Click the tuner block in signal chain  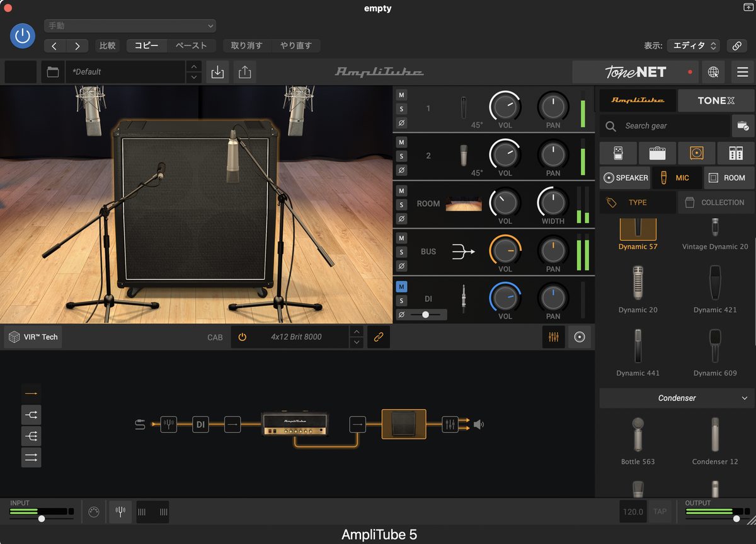pyautogui.click(x=169, y=424)
